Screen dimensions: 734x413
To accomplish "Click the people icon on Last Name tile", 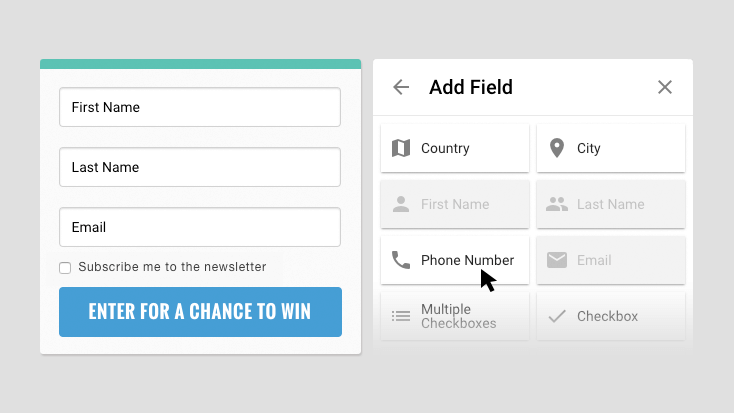I will pos(557,204).
